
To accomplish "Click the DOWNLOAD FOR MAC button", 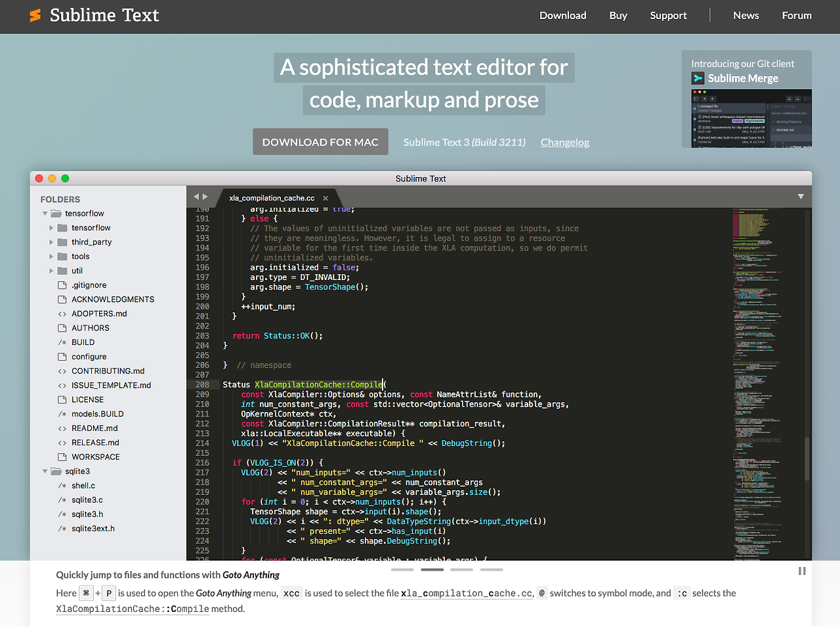I will point(320,142).
